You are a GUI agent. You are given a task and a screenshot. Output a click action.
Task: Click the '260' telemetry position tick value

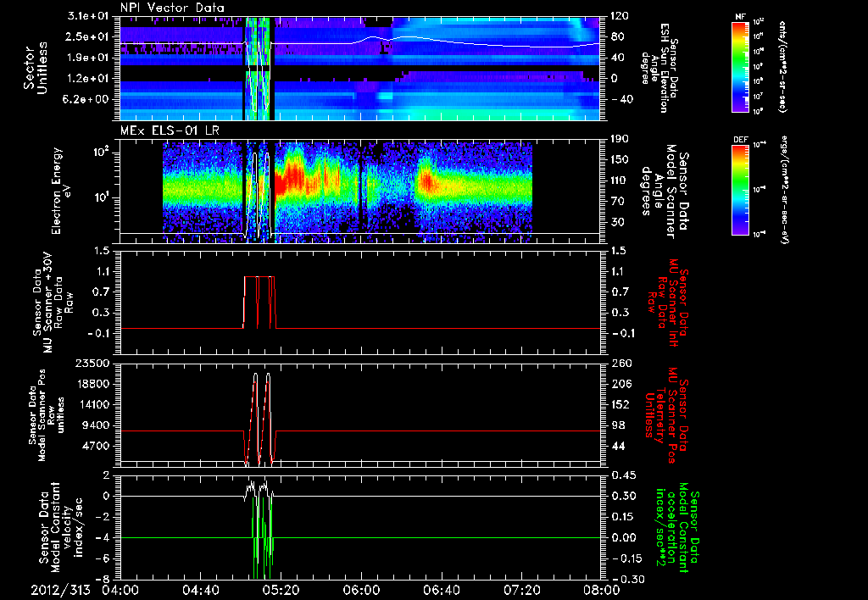pyautogui.click(x=620, y=364)
